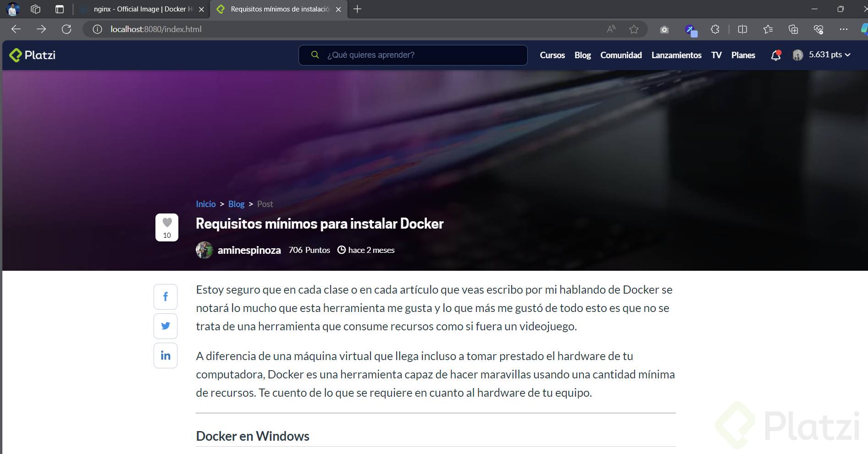Open the tab actions menu
868x454 pixels.
point(60,9)
